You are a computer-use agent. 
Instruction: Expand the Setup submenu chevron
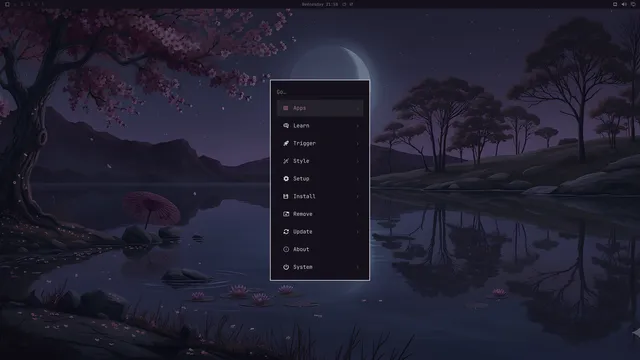click(x=358, y=179)
